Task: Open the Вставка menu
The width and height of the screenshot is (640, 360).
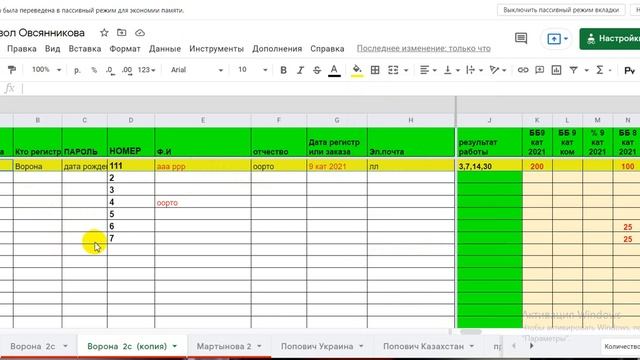Action: (x=84, y=49)
